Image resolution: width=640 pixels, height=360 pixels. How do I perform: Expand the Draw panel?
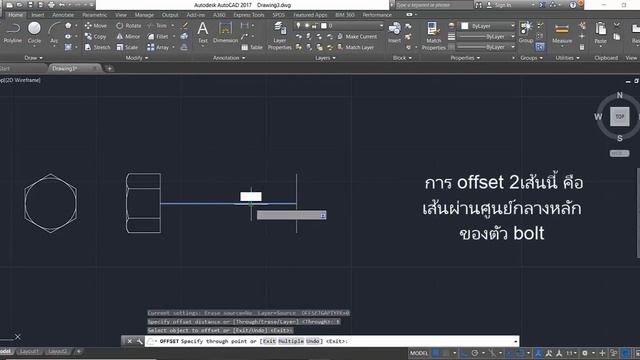pos(33,58)
